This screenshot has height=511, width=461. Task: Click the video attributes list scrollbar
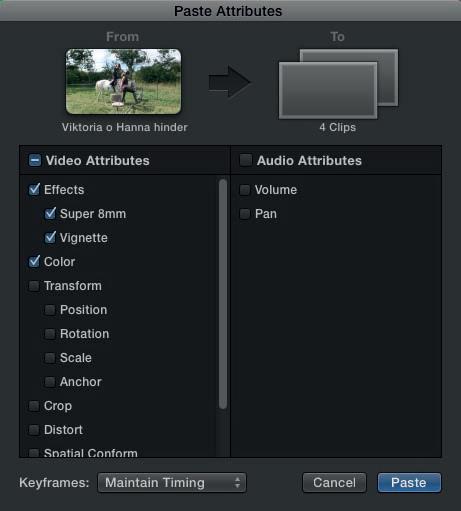click(x=223, y=294)
